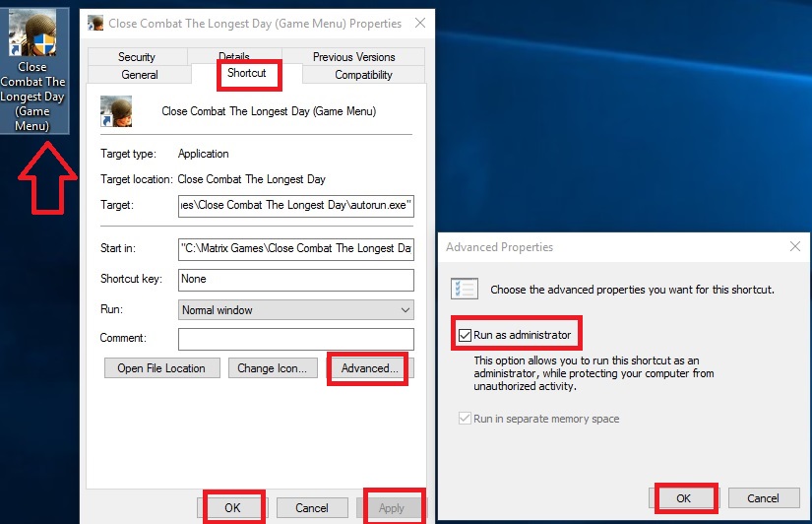Cancel the Advanced Properties dialog
Image resolution: width=812 pixels, height=524 pixels.
coord(764,498)
